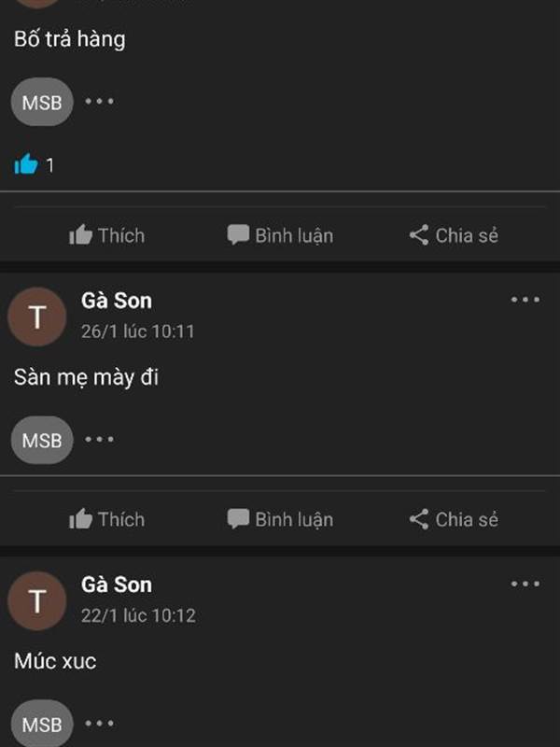Open options menu for the 26/1 post
Image resolution: width=560 pixels, height=747 pixels.
[525, 300]
